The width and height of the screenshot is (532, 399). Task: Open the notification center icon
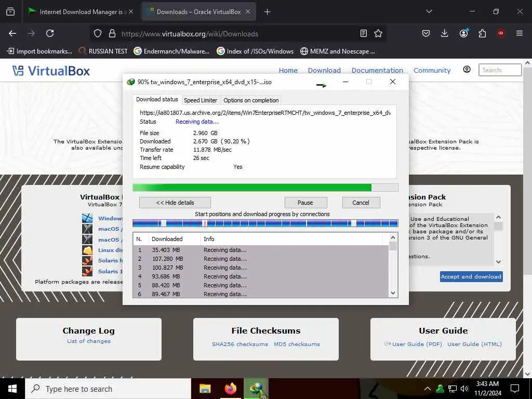pos(515,389)
